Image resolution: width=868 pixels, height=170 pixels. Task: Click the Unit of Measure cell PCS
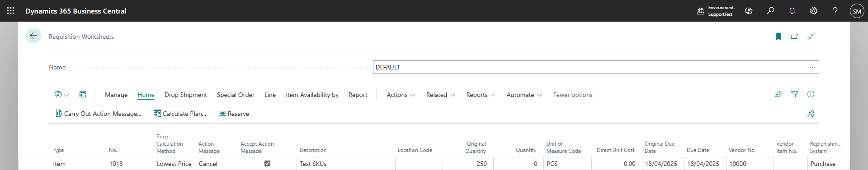567,164
